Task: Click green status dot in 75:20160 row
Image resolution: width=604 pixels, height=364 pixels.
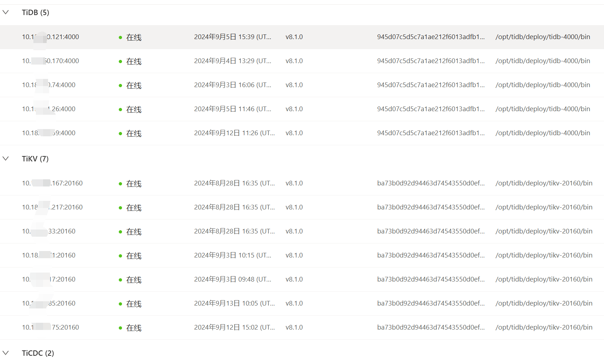Action: coord(121,328)
